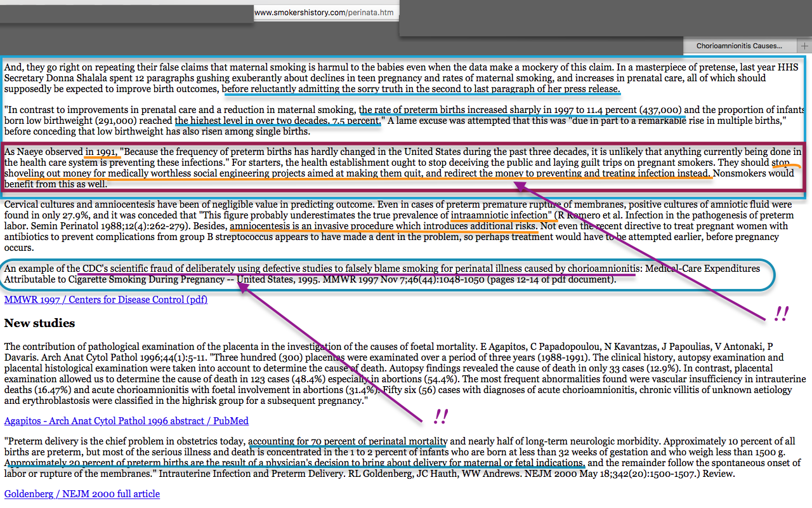Screen dimensions: 812x508
Task: Click the orange-underlined word "stop"
Action: click(x=781, y=162)
